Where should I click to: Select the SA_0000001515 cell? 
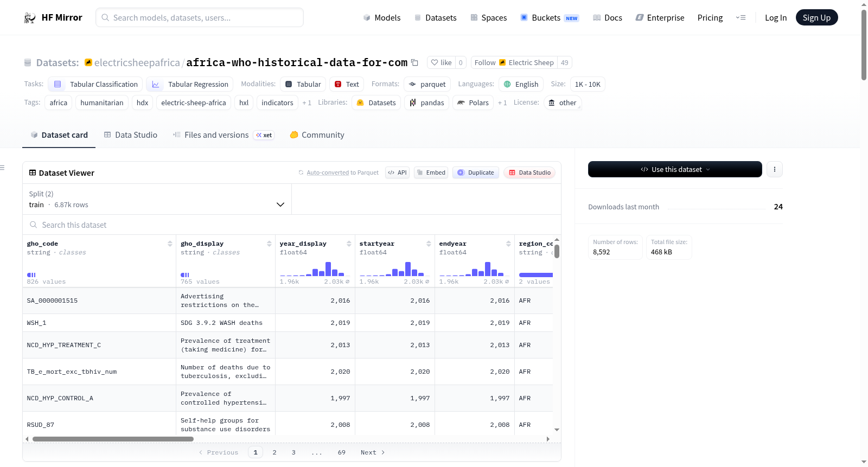tap(99, 300)
